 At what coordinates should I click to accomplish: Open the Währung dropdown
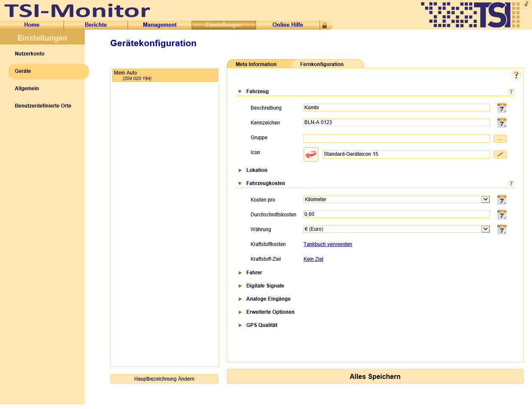click(x=397, y=229)
